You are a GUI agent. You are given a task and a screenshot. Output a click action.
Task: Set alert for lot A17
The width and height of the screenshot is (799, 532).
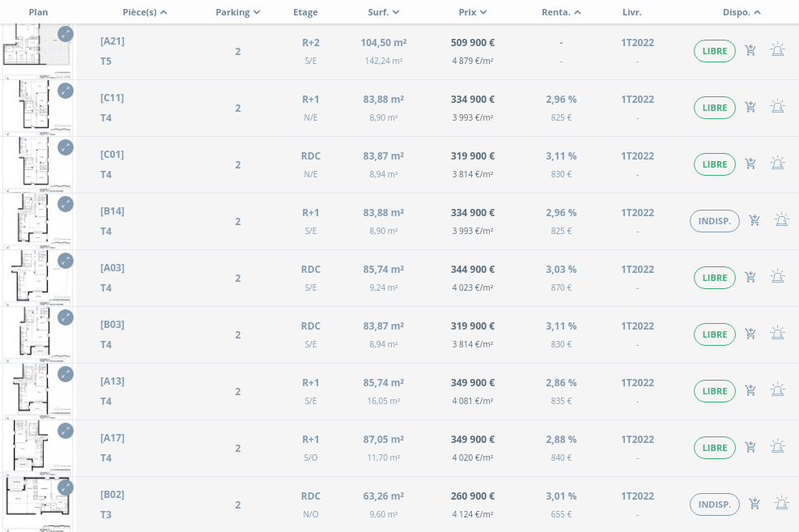777,447
